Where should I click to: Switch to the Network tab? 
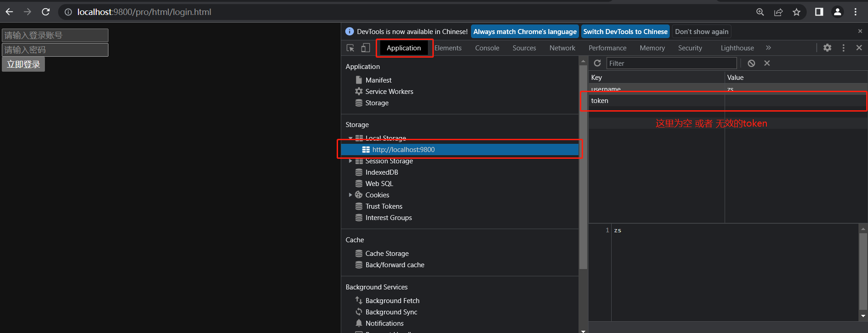point(562,48)
